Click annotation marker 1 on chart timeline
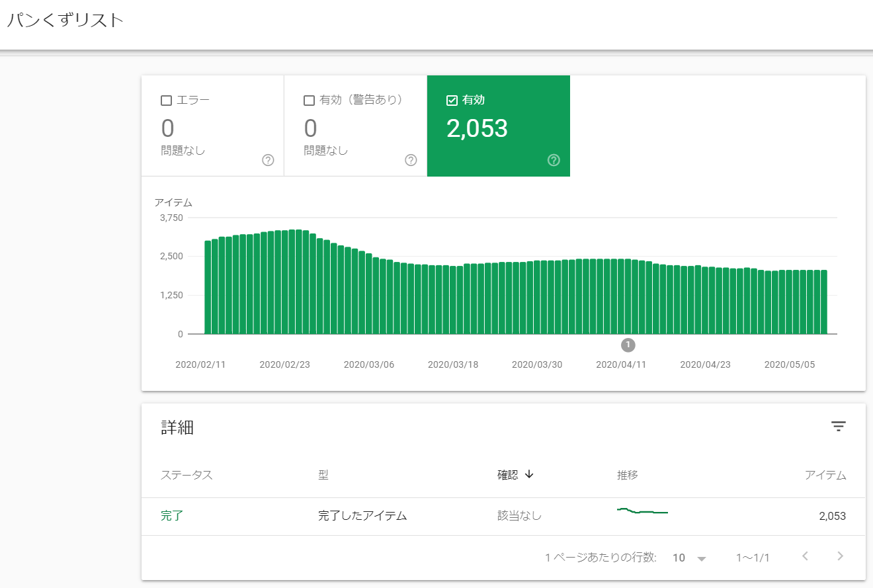The height and width of the screenshot is (588, 873). (628, 345)
